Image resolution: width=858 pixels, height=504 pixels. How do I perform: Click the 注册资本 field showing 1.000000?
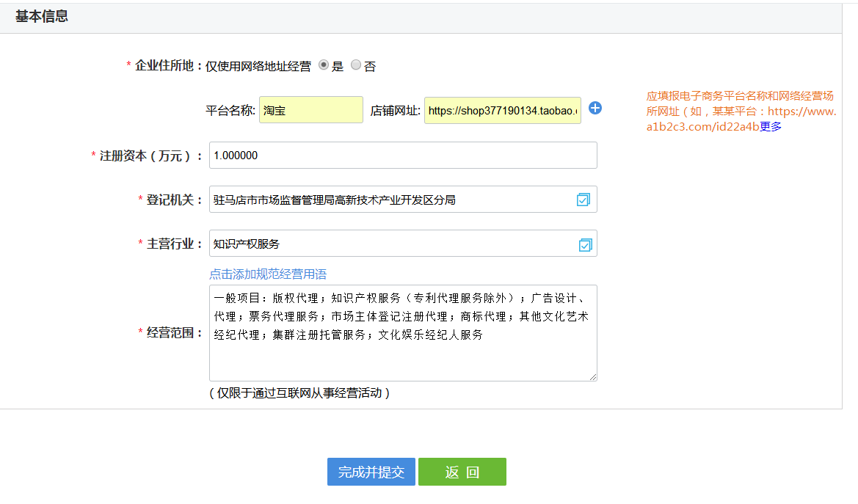point(403,156)
